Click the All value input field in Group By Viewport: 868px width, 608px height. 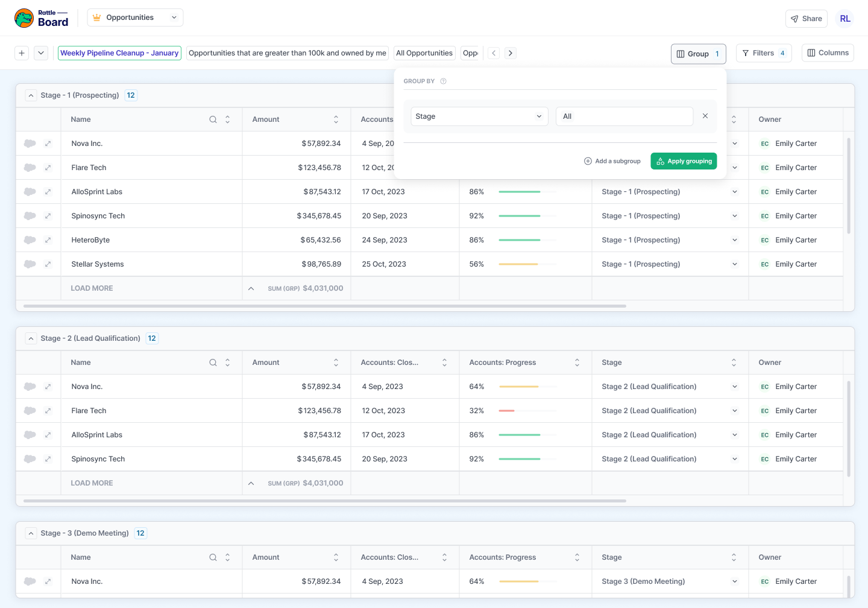[624, 116]
